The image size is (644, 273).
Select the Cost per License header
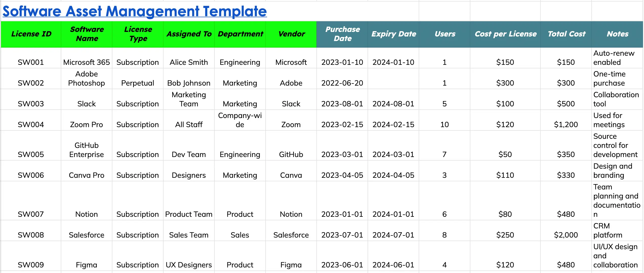[505, 34]
